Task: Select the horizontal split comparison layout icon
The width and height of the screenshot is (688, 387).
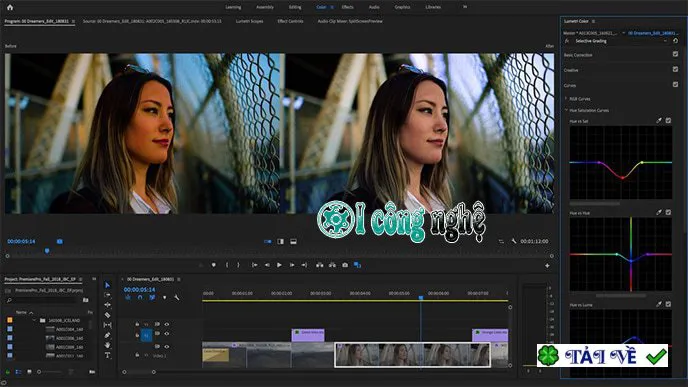Action: point(294,242)
